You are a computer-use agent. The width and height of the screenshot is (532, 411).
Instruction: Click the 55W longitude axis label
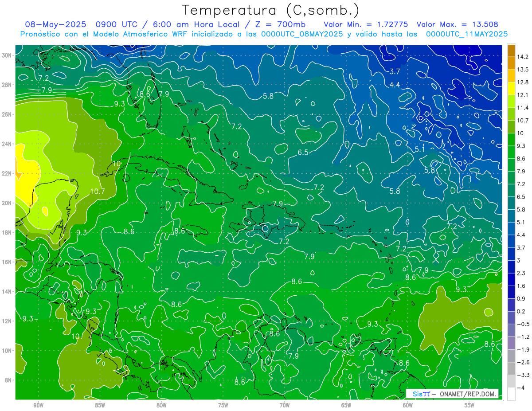(x=469, y=405)
